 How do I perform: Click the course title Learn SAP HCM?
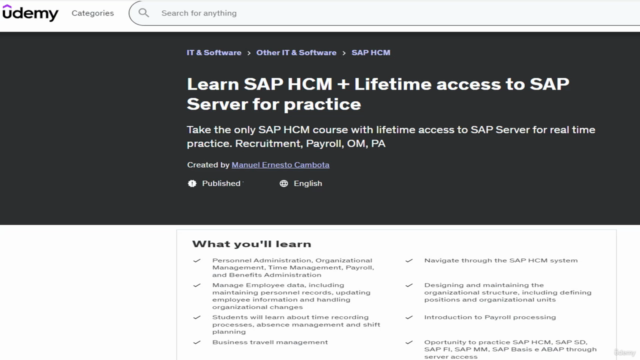[x=378, y=94]
